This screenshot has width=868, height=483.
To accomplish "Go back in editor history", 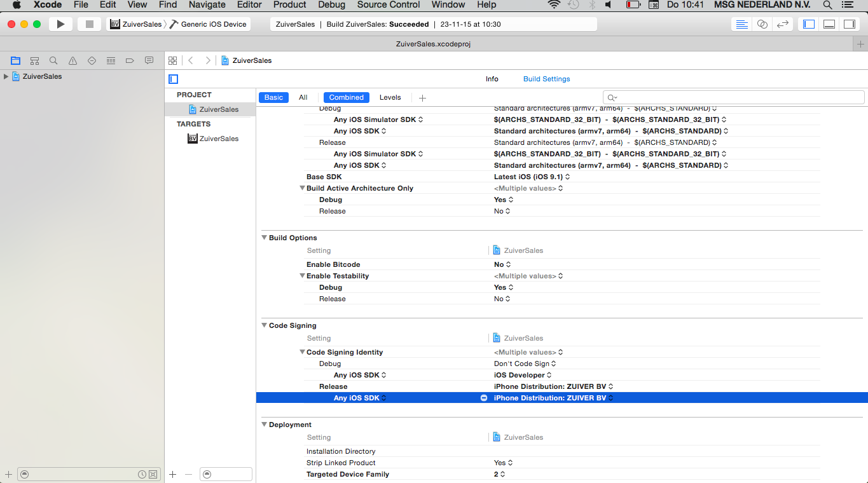I will coord(191,60).
